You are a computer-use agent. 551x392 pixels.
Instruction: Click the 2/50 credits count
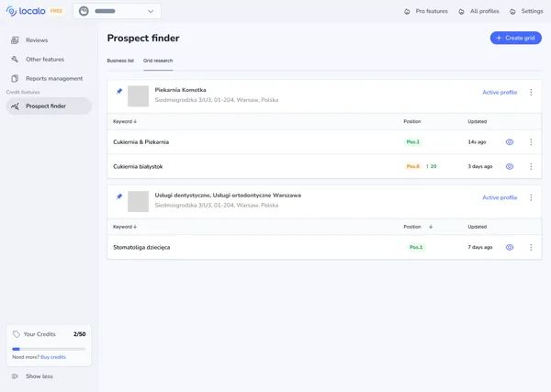pyautogui.click(x=79, y=334)
